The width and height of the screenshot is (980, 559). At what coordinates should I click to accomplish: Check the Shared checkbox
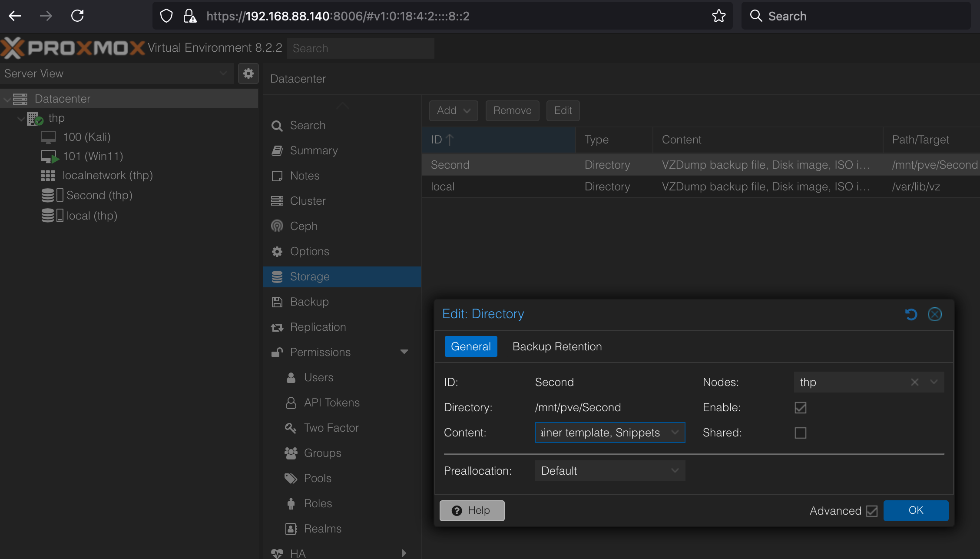pos(800,433)
